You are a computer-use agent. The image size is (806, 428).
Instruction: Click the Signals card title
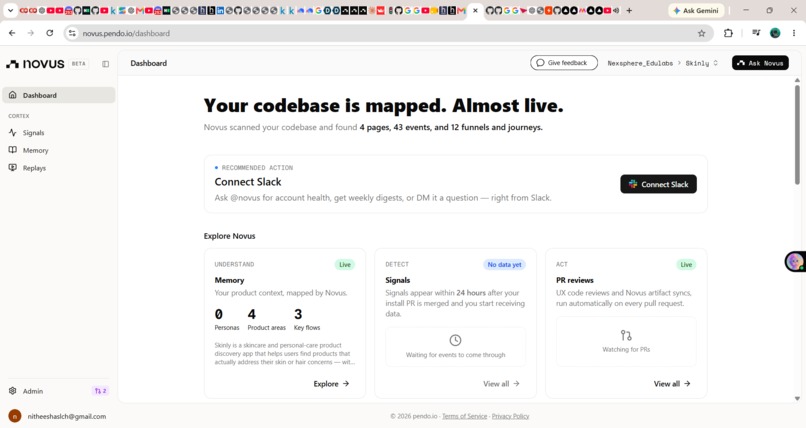pos(397,280)
